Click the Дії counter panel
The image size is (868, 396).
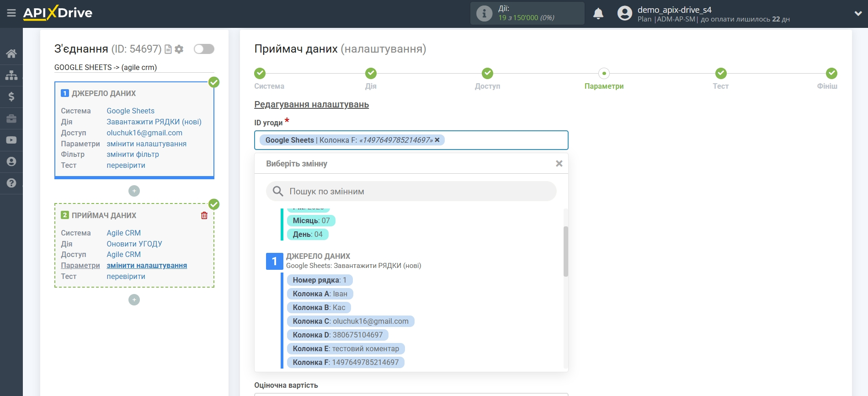[x=527, y=13]
